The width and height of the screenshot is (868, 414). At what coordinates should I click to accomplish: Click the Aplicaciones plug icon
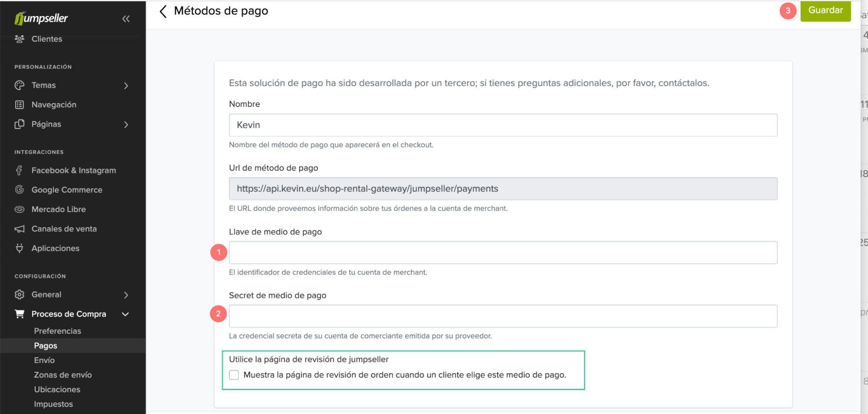click(x=20, y=248)
